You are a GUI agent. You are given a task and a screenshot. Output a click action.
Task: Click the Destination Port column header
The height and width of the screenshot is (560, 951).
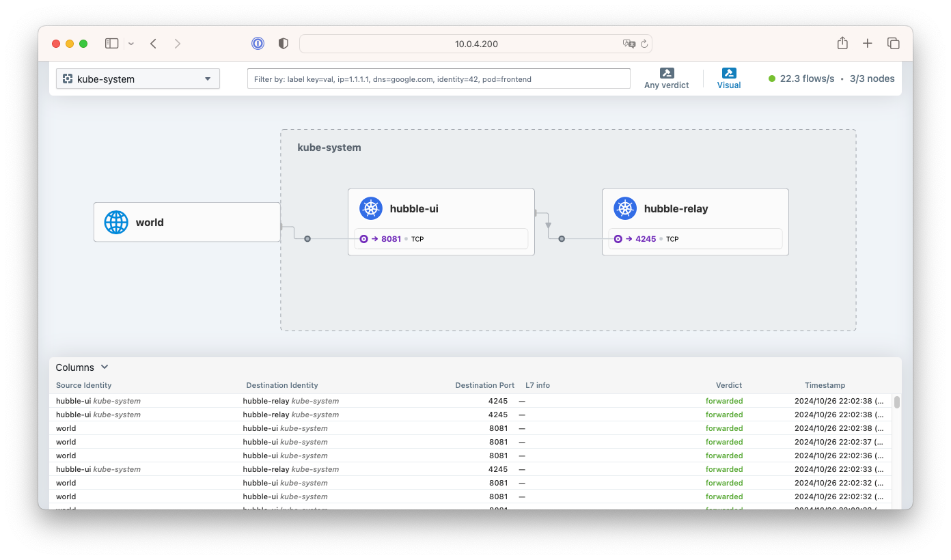(485, 385)
